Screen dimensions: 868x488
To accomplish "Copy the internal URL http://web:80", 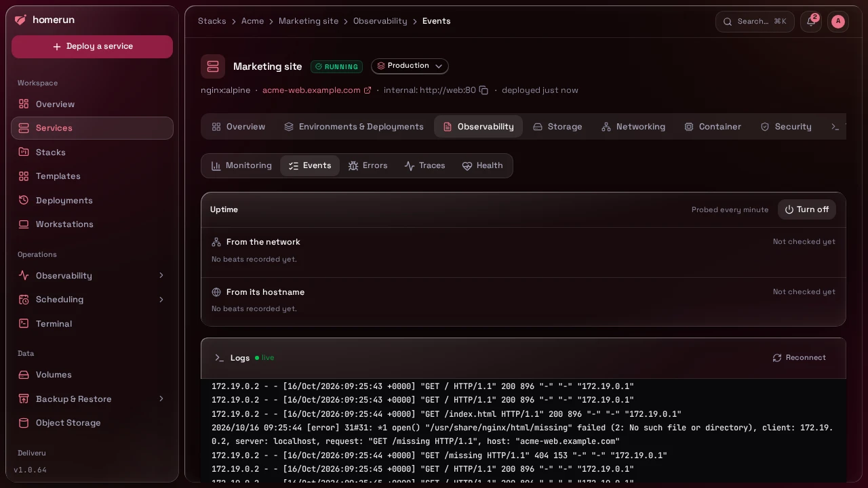I will tap(484, 90).
